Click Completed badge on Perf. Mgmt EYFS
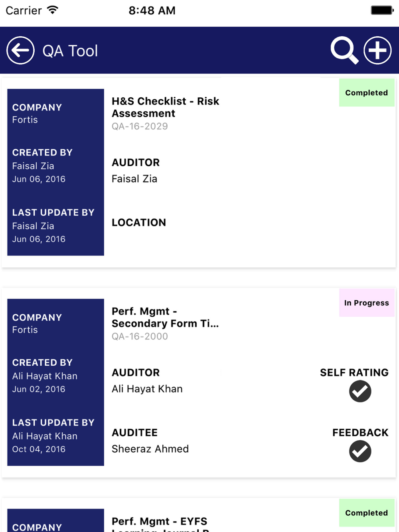The height and width of the screenshot is (532, 399). (x=366, y=512)
